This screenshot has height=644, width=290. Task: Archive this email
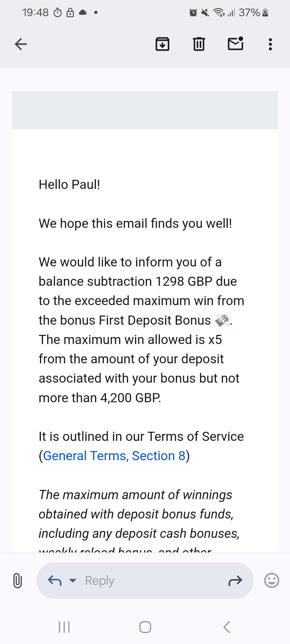click(162, 44)
